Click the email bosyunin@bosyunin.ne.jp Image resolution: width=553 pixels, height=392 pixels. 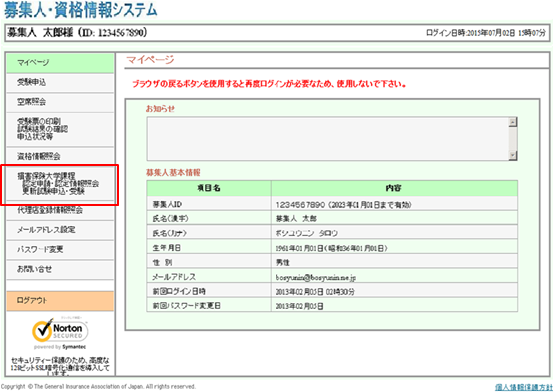(316, 277)
